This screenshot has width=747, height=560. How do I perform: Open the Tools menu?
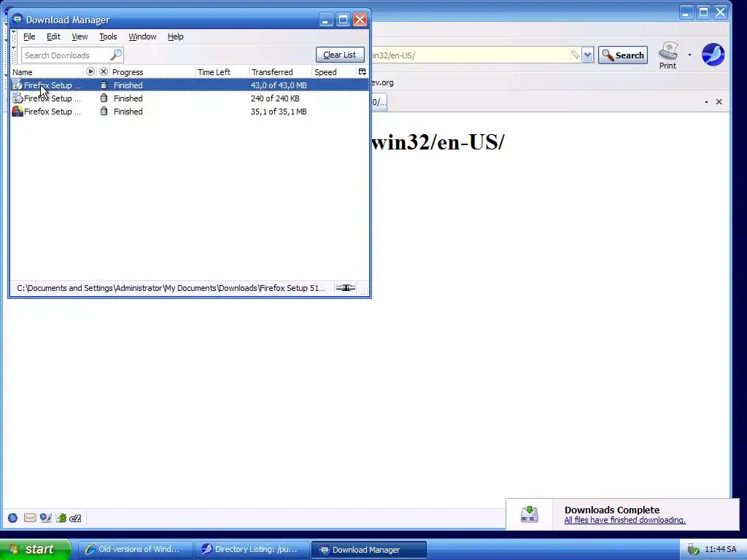(x=108, y=36)
